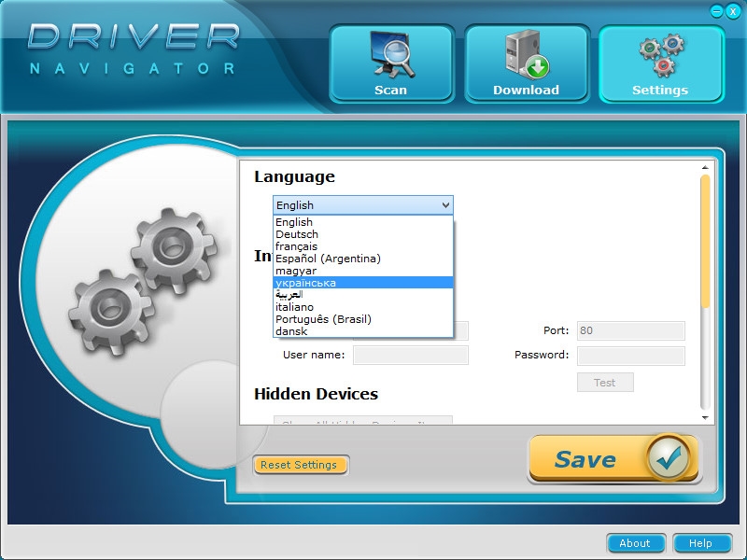
Task: Click the scroll up arrow of settings panel
Action: point(705,168)
